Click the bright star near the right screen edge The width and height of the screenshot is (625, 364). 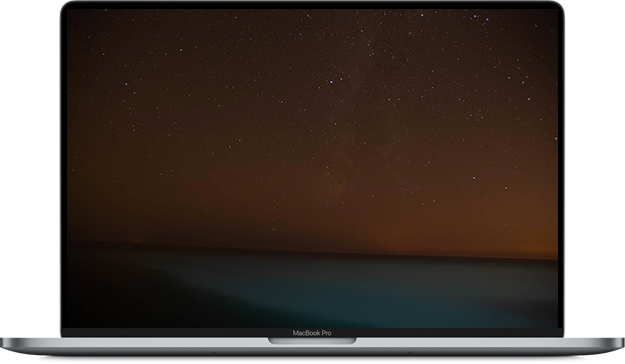[x=556, y=138]
